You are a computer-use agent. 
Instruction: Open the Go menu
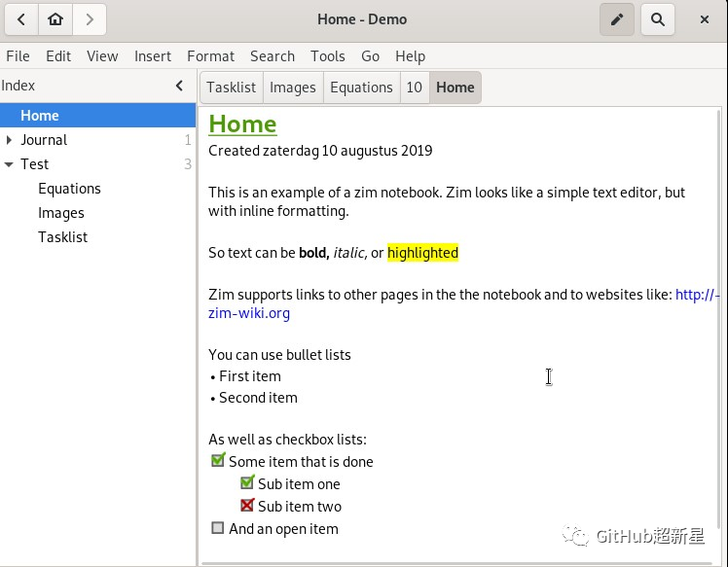[x=370, y=56]
